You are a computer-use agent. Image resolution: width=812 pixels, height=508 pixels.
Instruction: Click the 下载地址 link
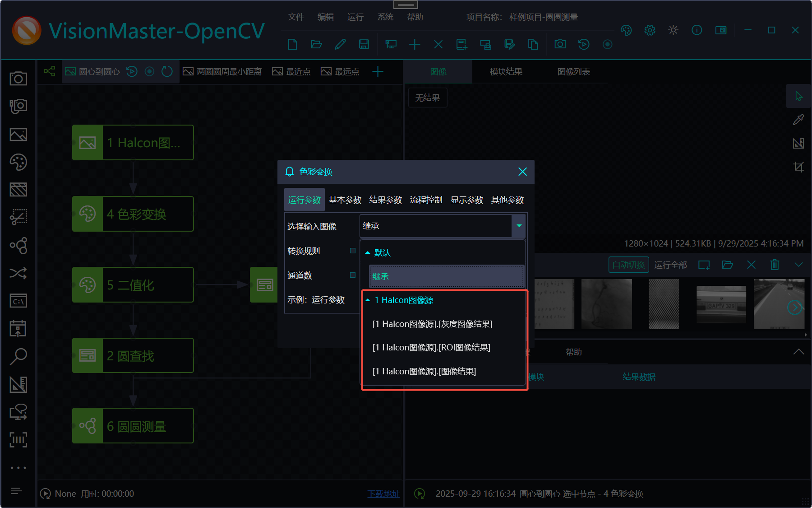[383, 494]
